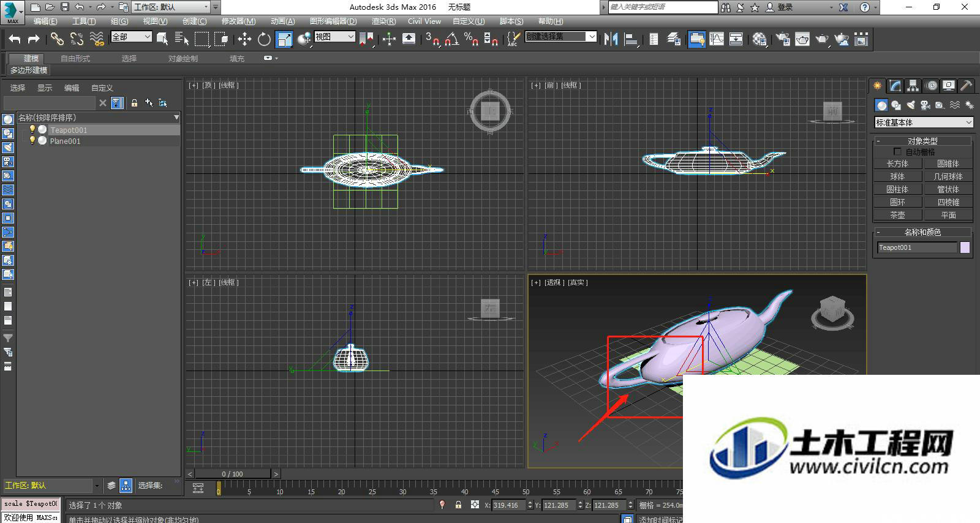Image resolution: width=980 pixels, height=523 pixels.
Task: Select Cameras category in Create panel
Action: [925, 105]
